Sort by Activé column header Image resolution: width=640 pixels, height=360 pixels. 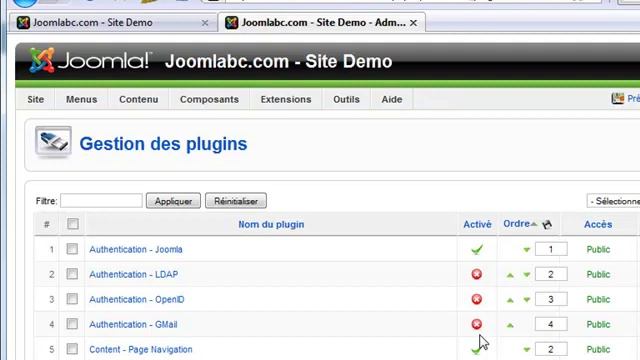coord(477,224)
